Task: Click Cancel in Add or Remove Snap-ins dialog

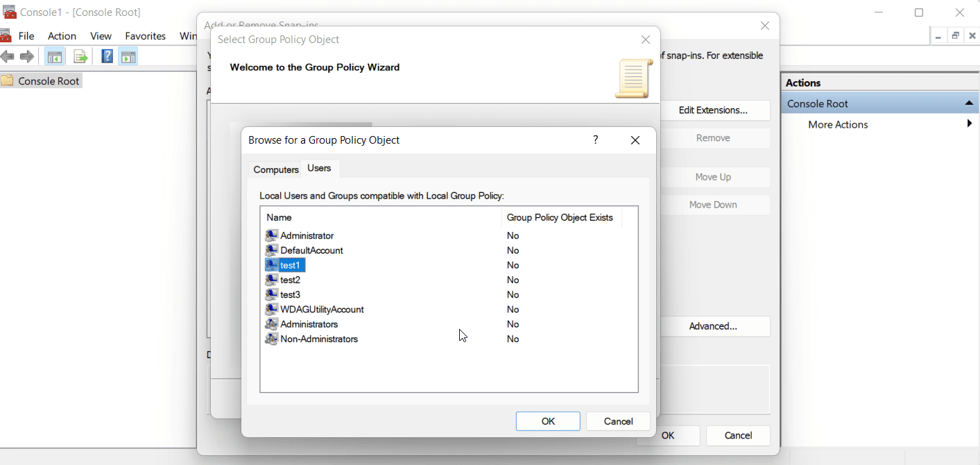Action: 738,436
